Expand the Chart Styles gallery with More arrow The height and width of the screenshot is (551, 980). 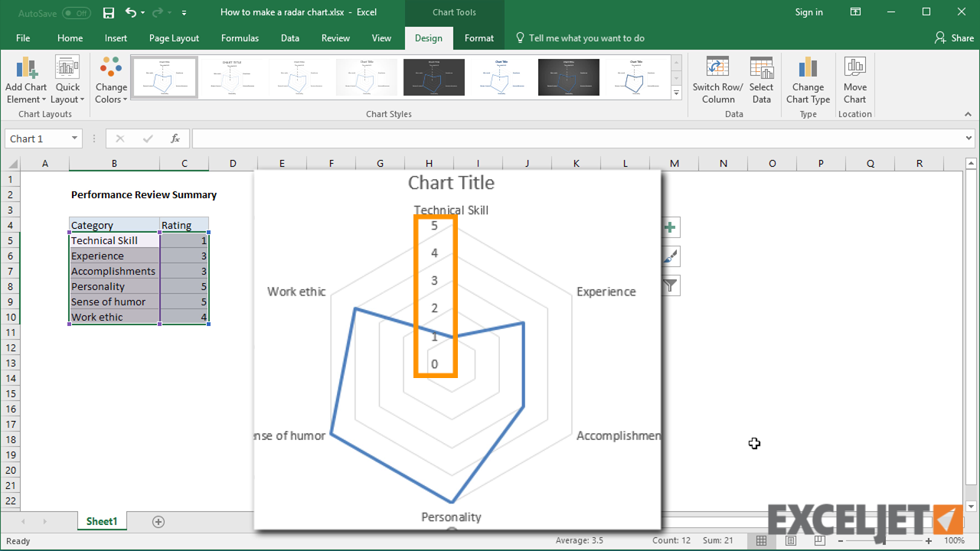coord(675,93)
